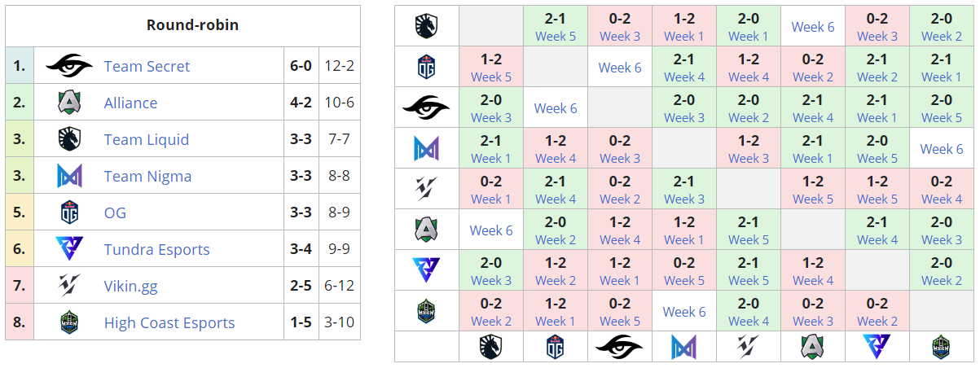980x368 pixels.
Task: Click Week 6 link in Team Nigma row
Action: click(941, 148)
